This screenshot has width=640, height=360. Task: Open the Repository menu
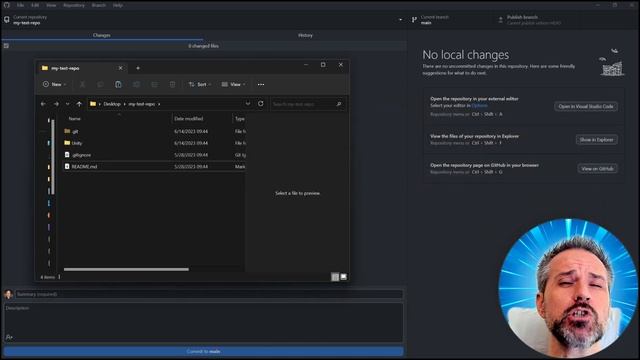tap(74, 5)
